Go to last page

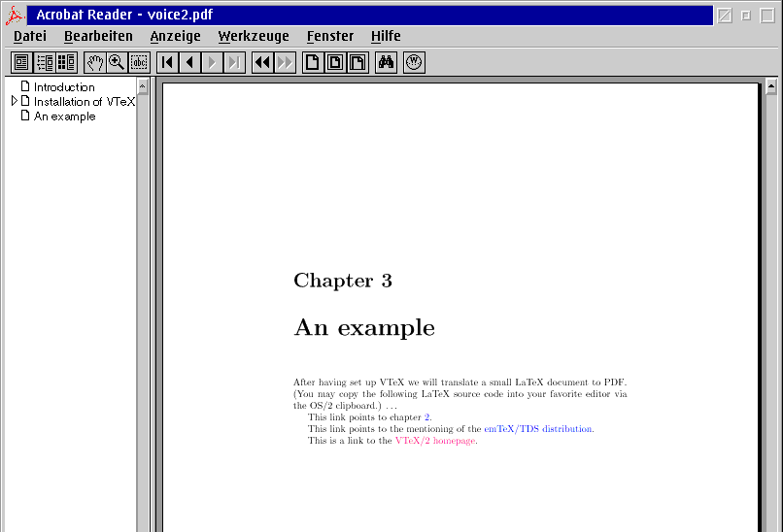coord(235,63)
